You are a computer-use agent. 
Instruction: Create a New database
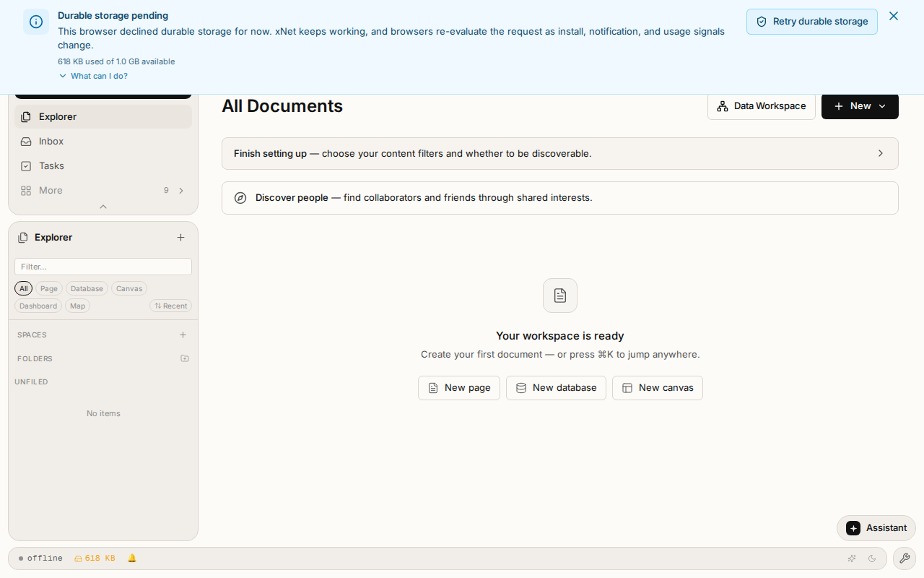click(556, 388)
